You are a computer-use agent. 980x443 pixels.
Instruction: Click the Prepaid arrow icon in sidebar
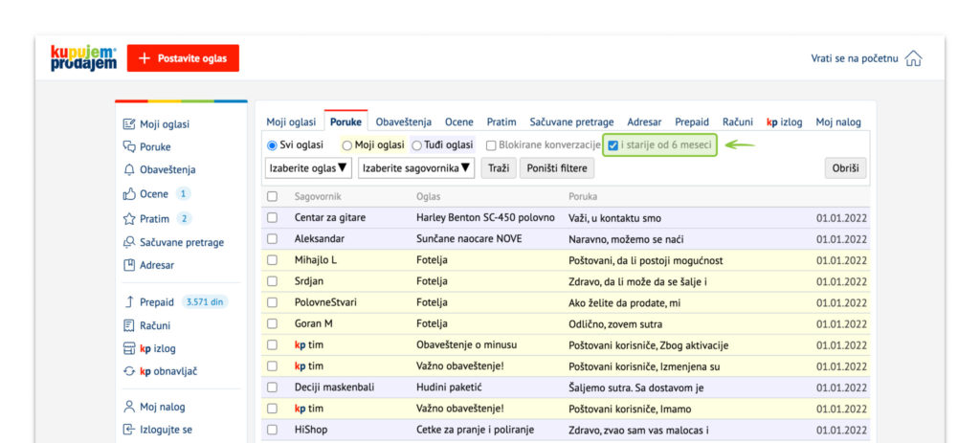(x=129, y=301)
